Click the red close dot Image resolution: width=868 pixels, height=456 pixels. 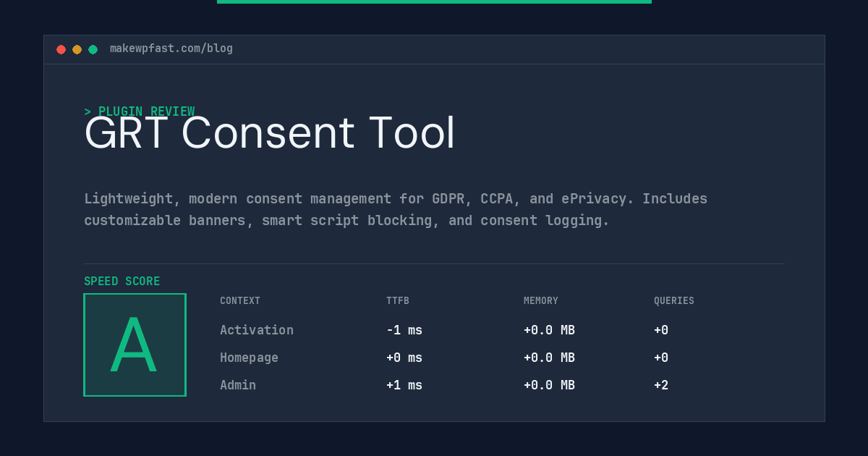[x=61, y=49]
